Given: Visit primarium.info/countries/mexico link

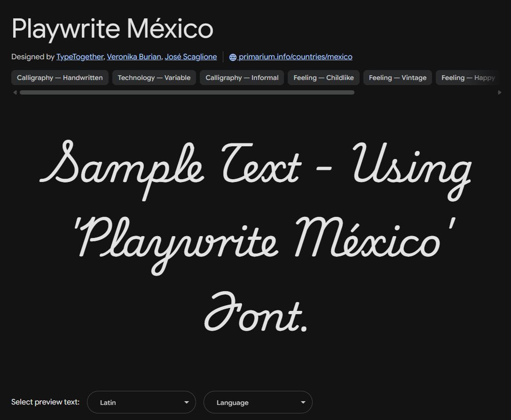Looking at the screenshot, I should coord(295,57).
